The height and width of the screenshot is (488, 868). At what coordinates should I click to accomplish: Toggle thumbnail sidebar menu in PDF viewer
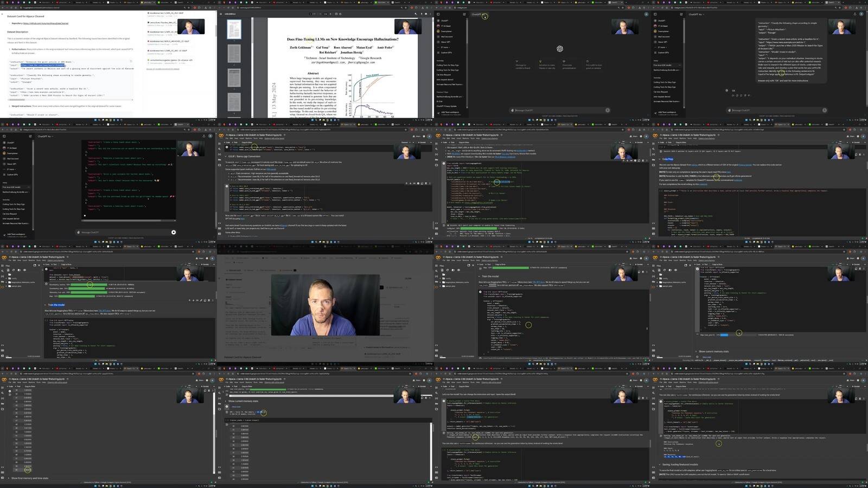tap(221, 14)
